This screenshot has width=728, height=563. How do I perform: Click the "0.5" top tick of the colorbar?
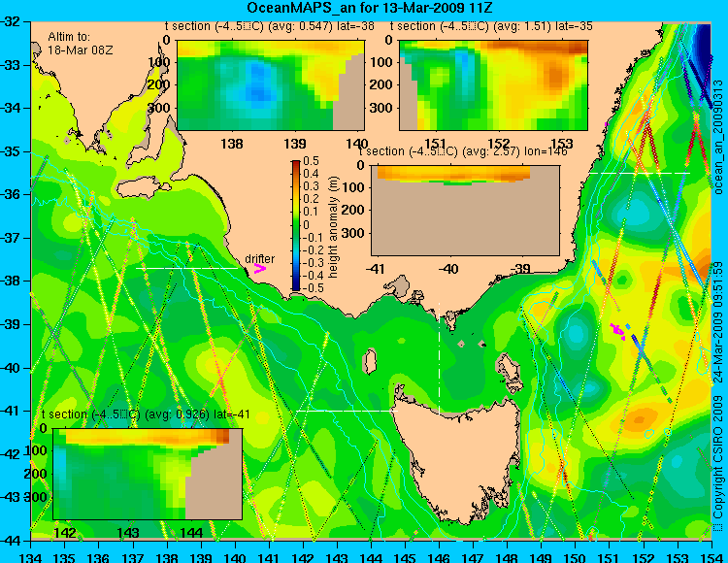311,161
